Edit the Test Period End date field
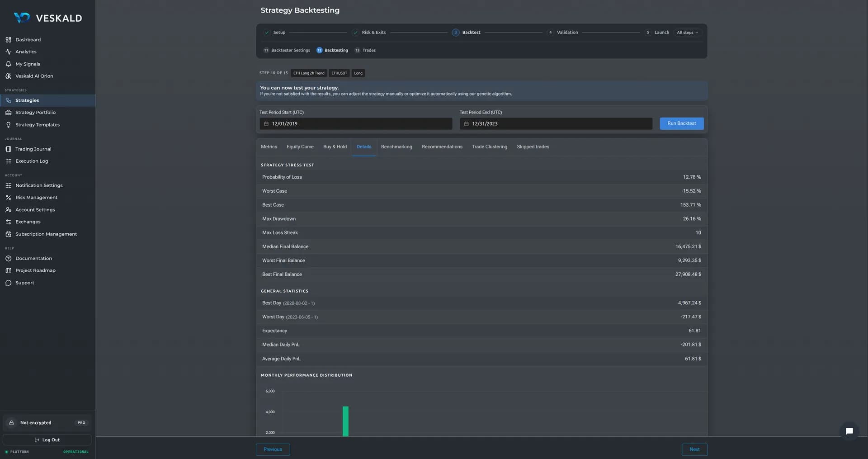 556,124
